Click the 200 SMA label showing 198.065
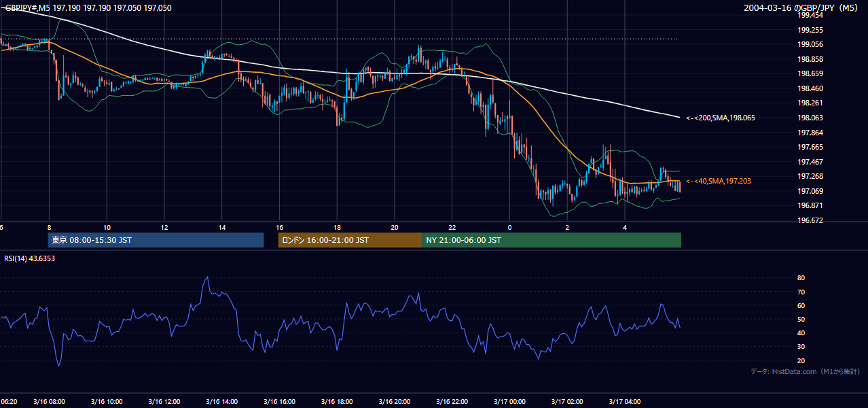The image size is (868, 408). coord(721,118)
